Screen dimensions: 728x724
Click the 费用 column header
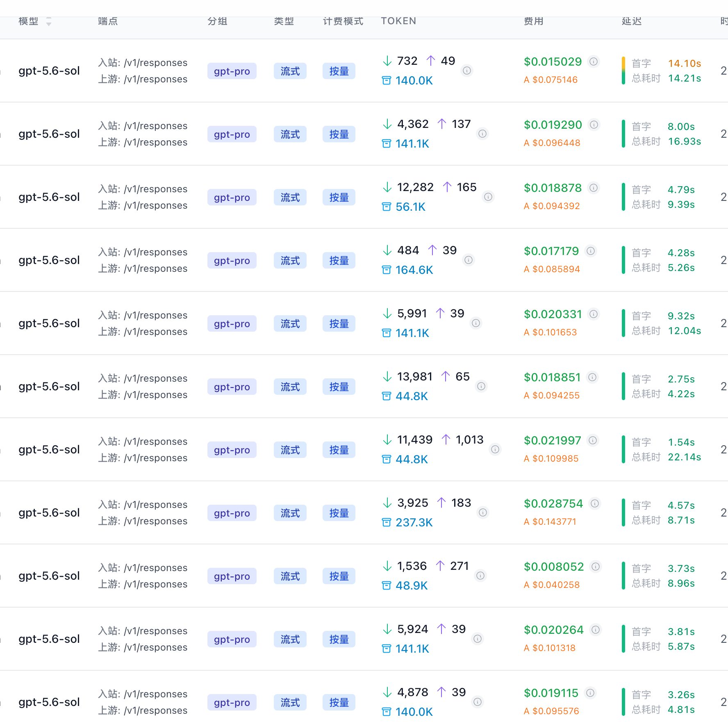click(534, 21)
